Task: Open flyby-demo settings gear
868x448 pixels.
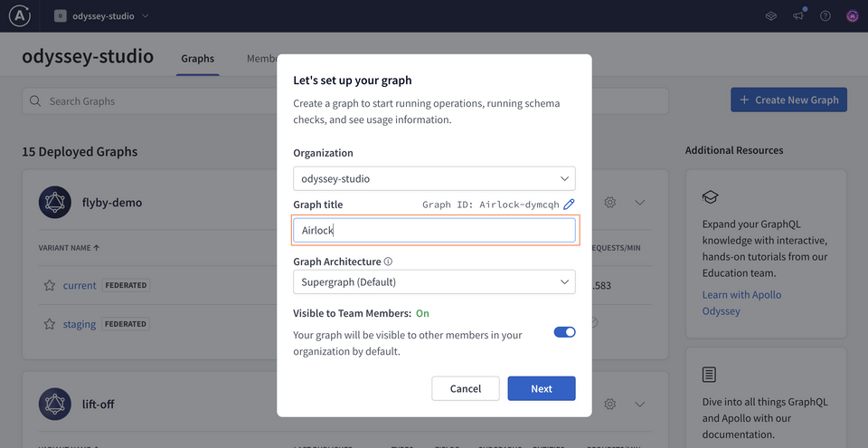Action: tap(610, 203)
